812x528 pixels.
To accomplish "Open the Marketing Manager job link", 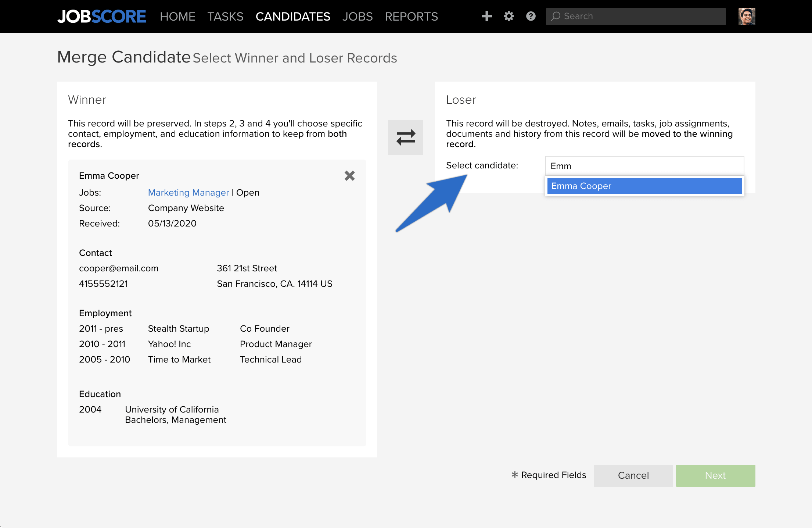I will (188, 193).
